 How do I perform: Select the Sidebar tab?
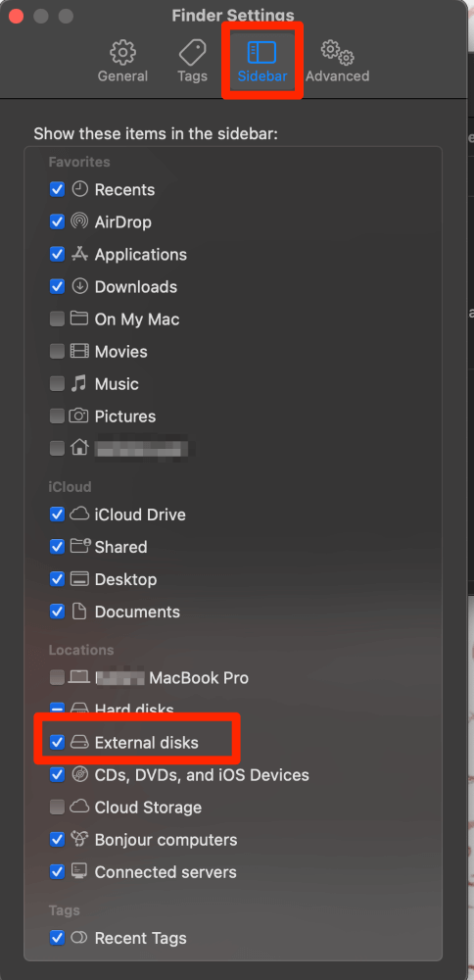pos(262,61)
